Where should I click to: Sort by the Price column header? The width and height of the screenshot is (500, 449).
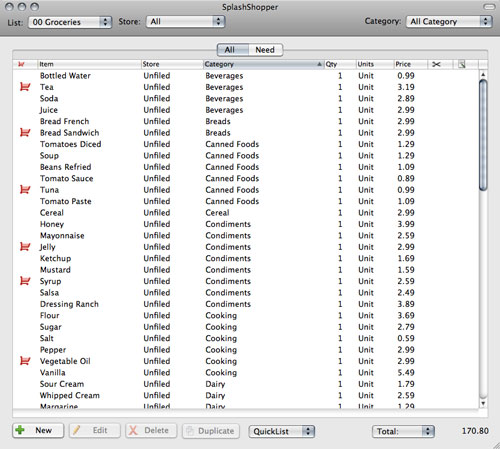410,64
